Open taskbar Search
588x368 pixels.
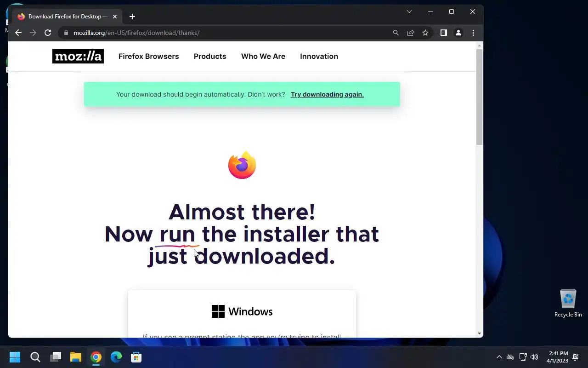click(35, 357)
